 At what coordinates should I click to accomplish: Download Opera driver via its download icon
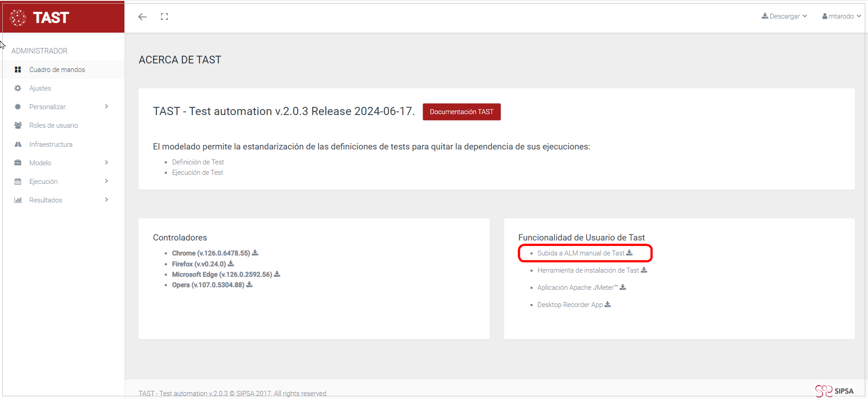tap(249, 284)
